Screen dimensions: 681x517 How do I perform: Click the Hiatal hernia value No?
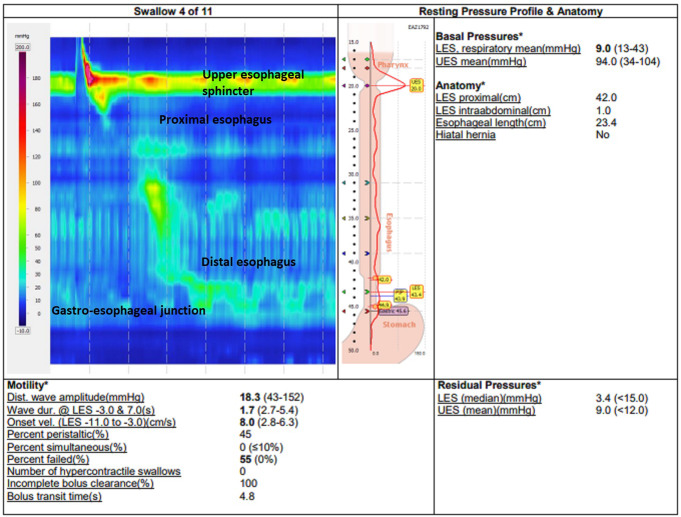pyautogui.click(x=602, y=135)
